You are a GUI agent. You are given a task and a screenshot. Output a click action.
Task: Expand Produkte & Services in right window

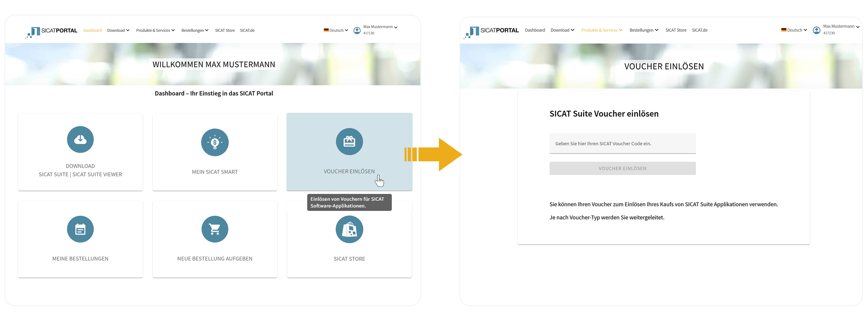602,30
